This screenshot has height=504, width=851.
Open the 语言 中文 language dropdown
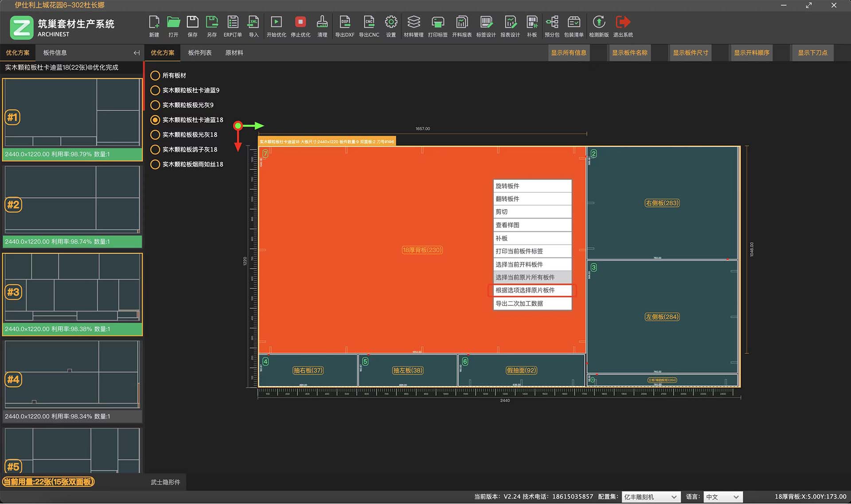[722, 497]
